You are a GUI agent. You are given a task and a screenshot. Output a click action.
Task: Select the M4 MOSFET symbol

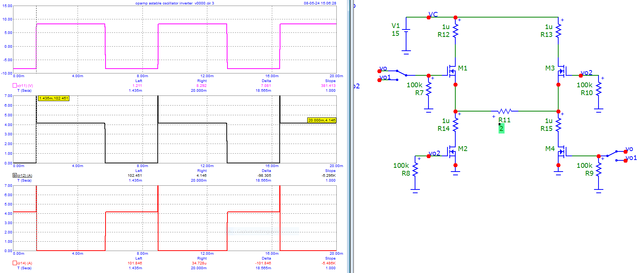[x=562, y=151]
